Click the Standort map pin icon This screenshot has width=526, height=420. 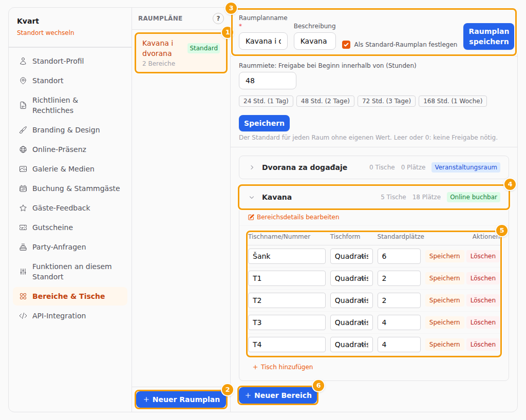pos(23,81)
